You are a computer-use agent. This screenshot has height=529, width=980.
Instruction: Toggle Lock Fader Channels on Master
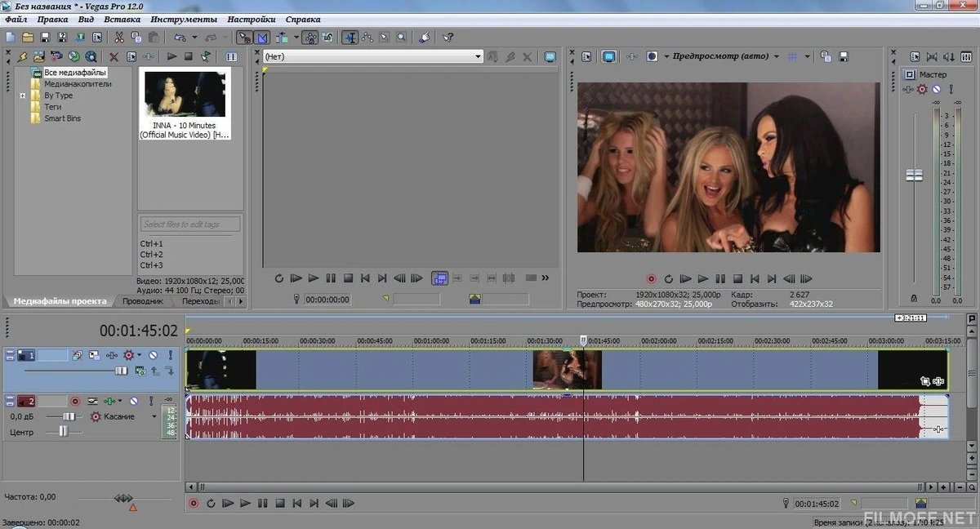(913, 298)
